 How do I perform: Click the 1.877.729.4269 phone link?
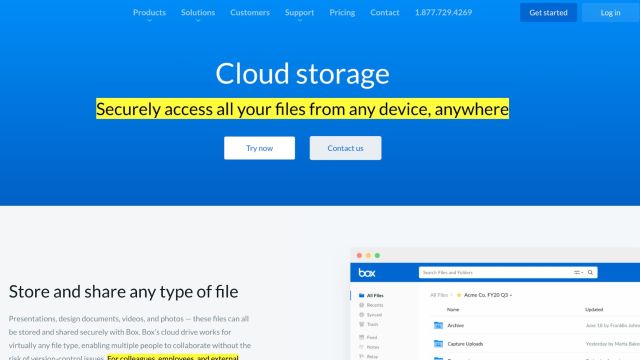click(443, 12)
